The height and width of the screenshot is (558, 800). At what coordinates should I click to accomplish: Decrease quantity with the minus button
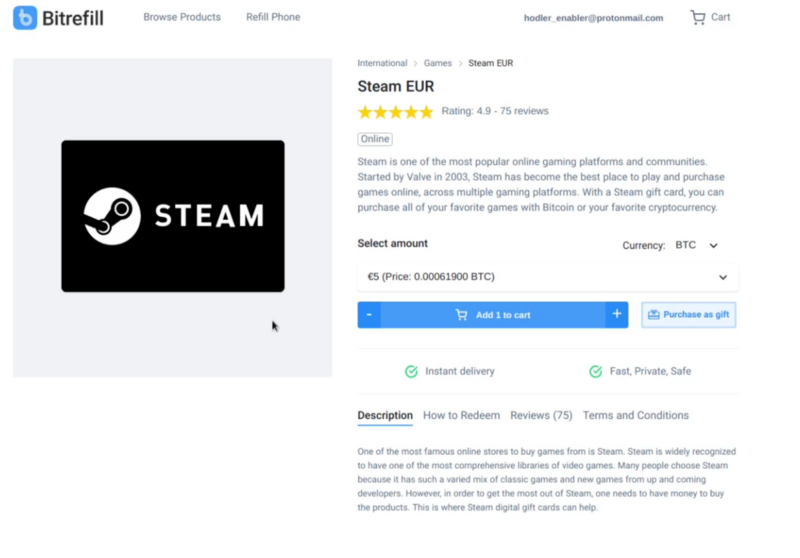[369, 315]
